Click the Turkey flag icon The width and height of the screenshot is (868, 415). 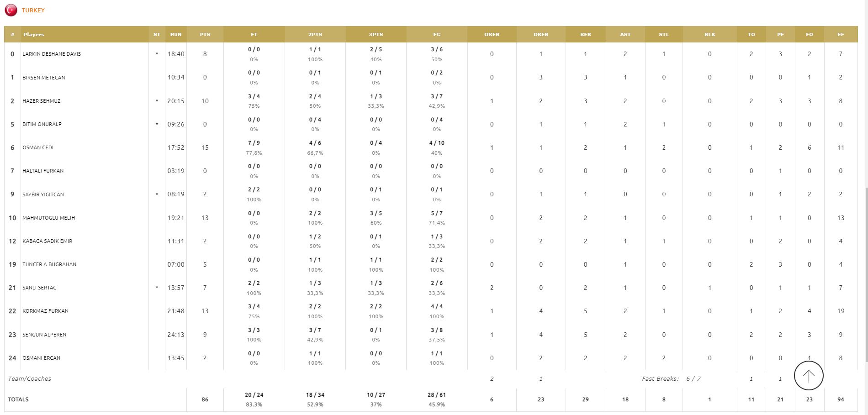[11, 10]
